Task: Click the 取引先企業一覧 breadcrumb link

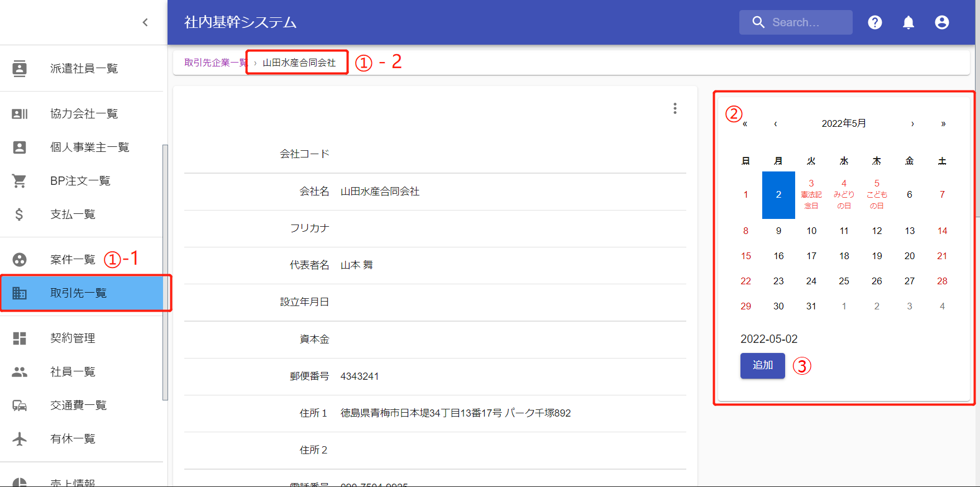Action: tap(216, 63)
